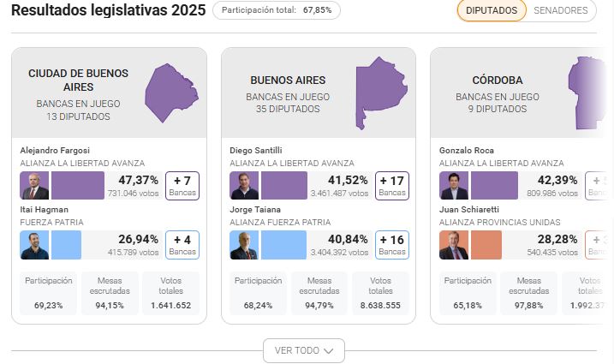Expand the Ver Todo chevron button
This screenshot has height=364, width=614.
(304, 350)
